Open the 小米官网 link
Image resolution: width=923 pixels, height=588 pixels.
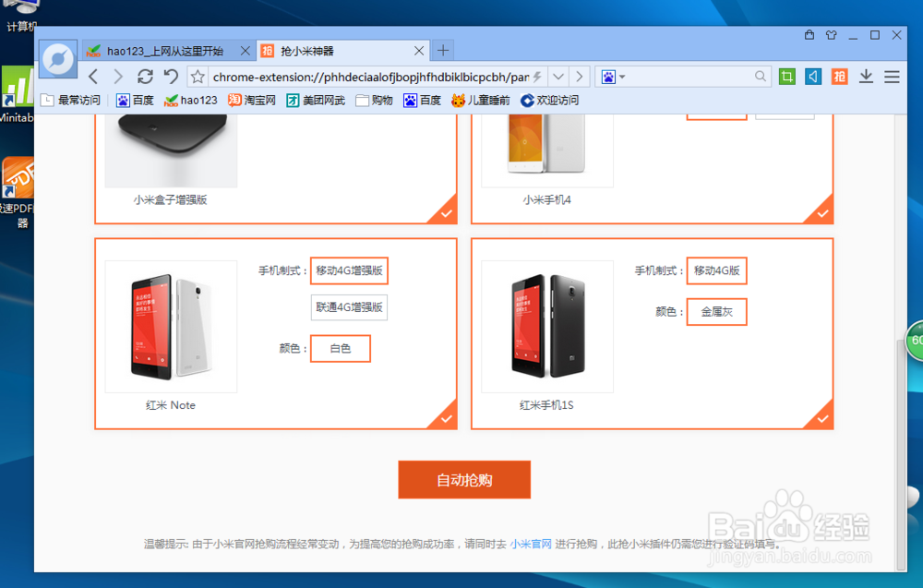531,544
